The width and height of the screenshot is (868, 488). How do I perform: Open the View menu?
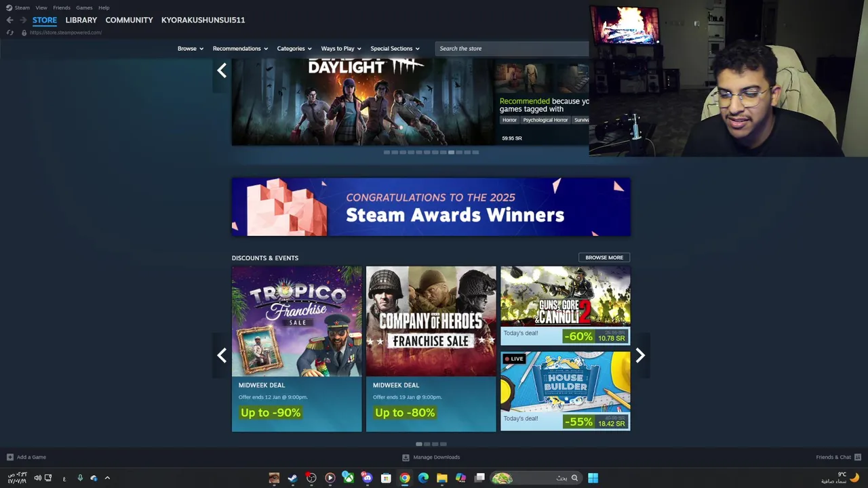41,7
